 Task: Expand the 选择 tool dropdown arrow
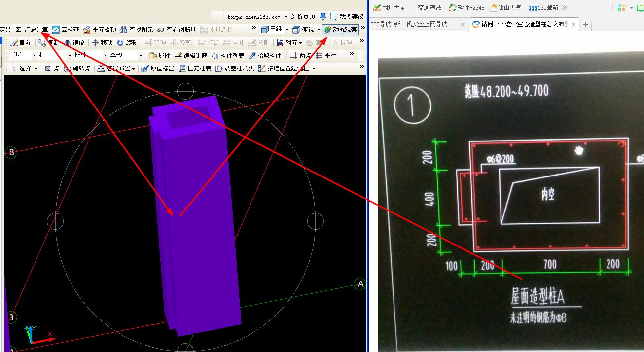click(36, 69)
